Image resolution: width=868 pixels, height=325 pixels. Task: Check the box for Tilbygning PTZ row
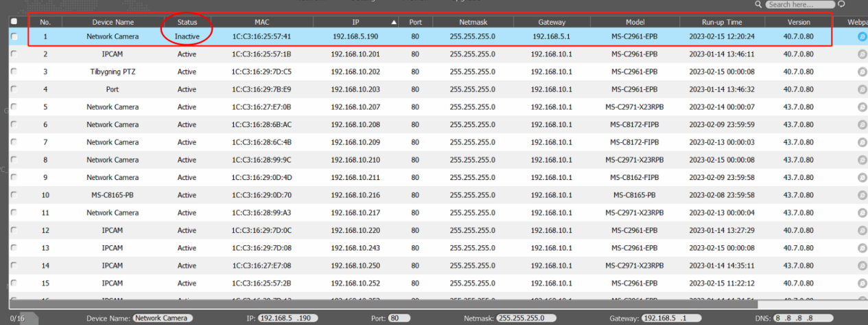click(x=14, y=71)
